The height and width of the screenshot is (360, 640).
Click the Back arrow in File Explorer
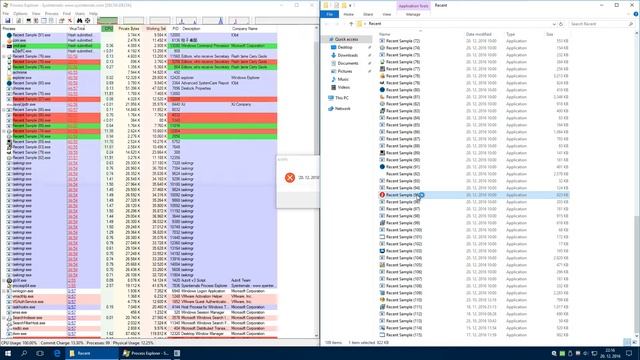click(x=327, y=24)
